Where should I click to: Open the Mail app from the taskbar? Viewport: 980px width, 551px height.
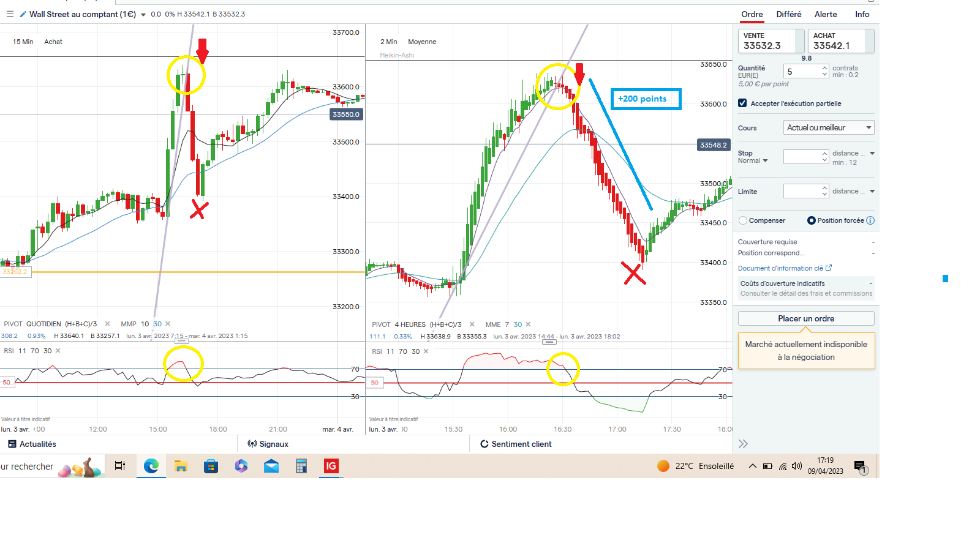tap(271, 466)
